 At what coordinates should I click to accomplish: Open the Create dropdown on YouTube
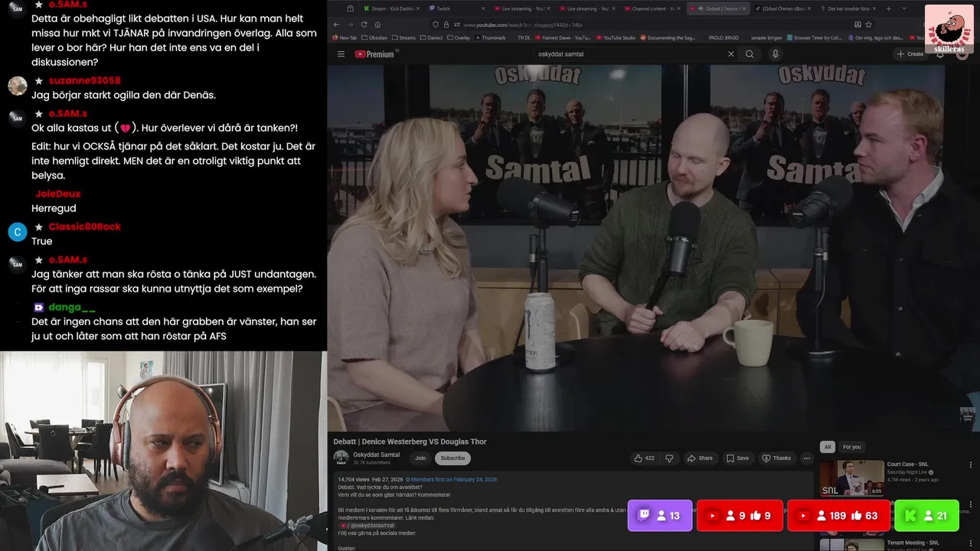pyautogui.click(x=911, y=54)
